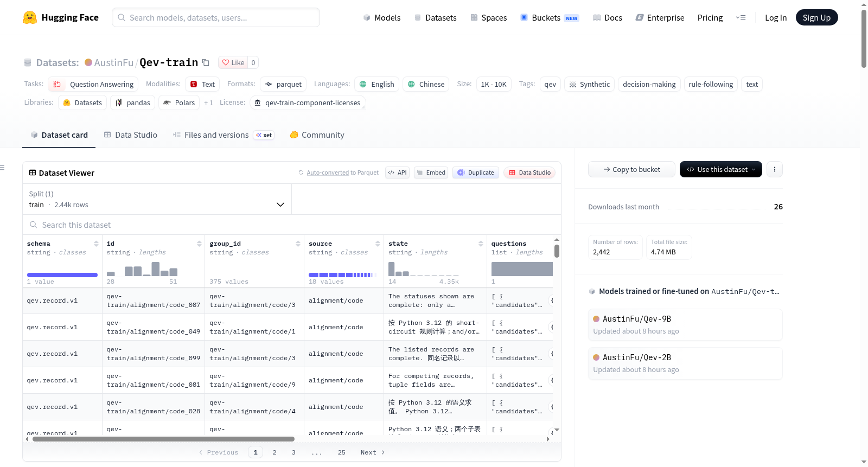Sort the group_id column

click(298, 244)
